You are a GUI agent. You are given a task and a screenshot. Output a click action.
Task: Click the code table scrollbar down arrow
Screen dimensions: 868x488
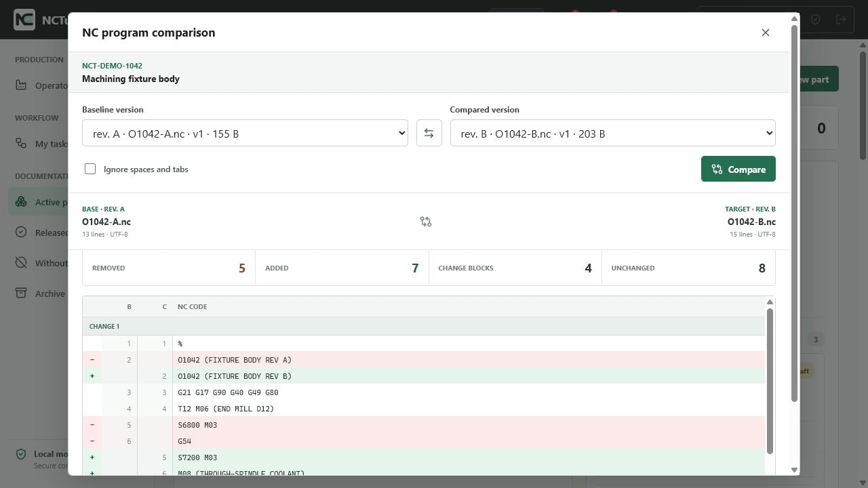770,469
